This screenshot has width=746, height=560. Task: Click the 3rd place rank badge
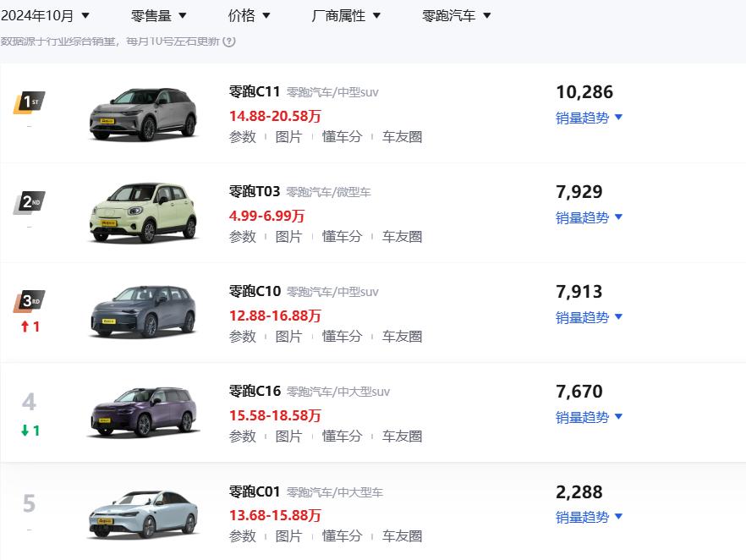point(29,302)
